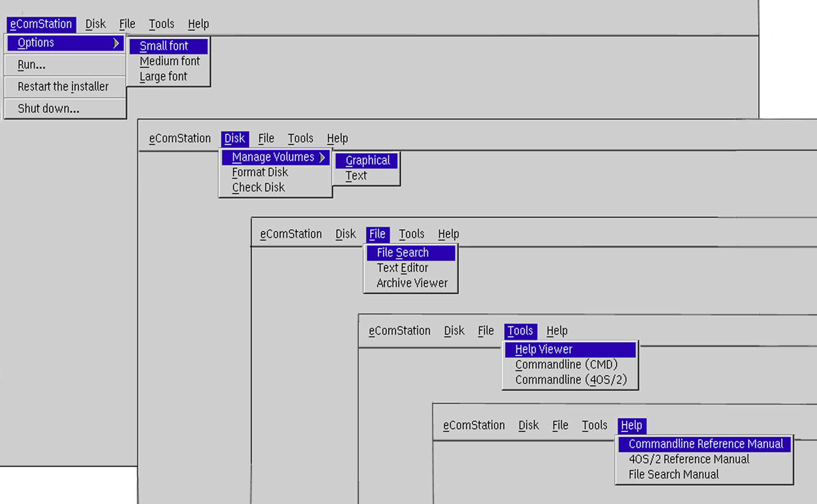
Task: Click File in the second window's menu bar
Action: (266, 139)
